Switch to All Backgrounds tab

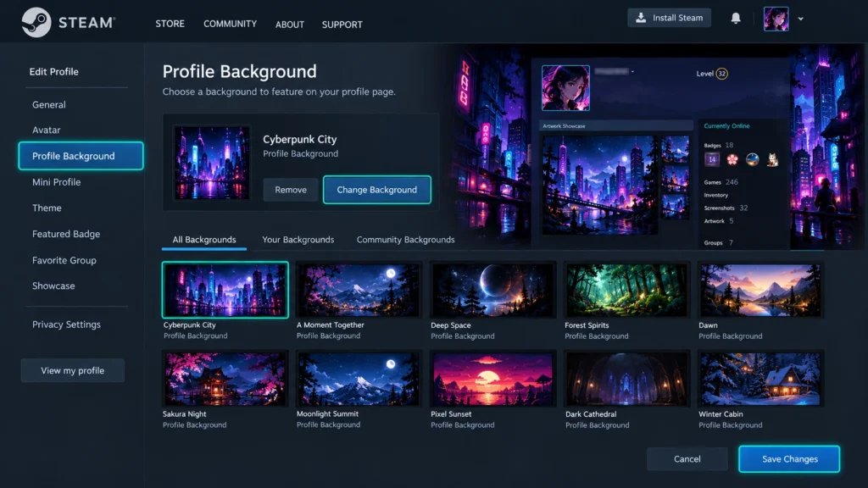204,240
